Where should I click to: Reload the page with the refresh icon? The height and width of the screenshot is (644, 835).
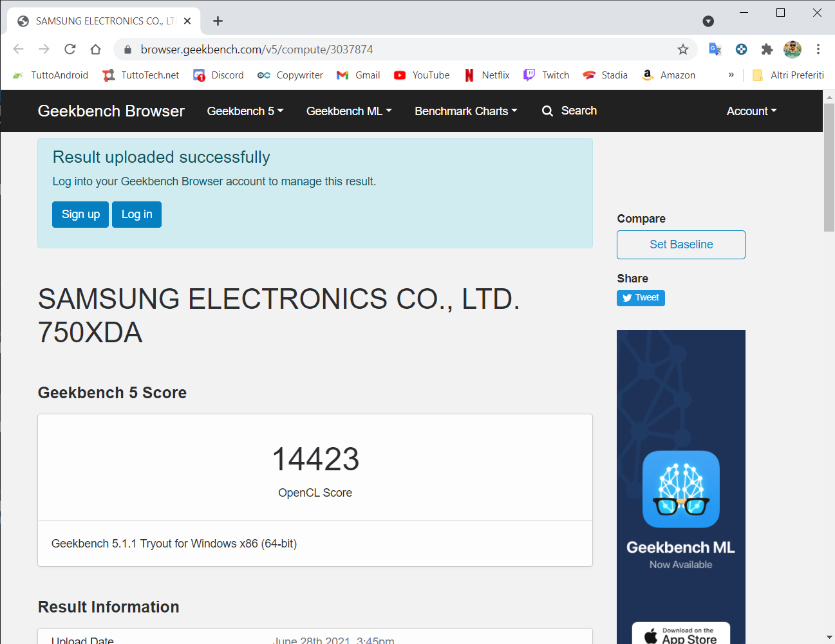point(70,50)
